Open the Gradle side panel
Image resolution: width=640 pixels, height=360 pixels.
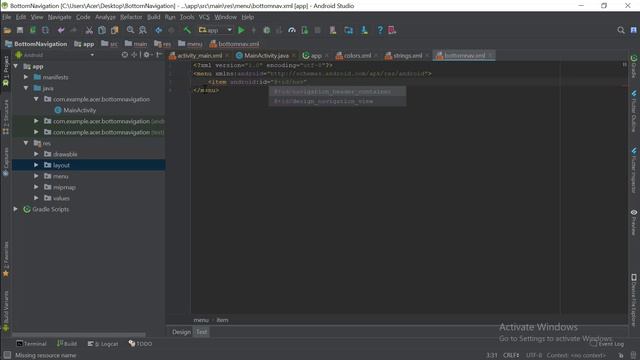click(634, 66)
